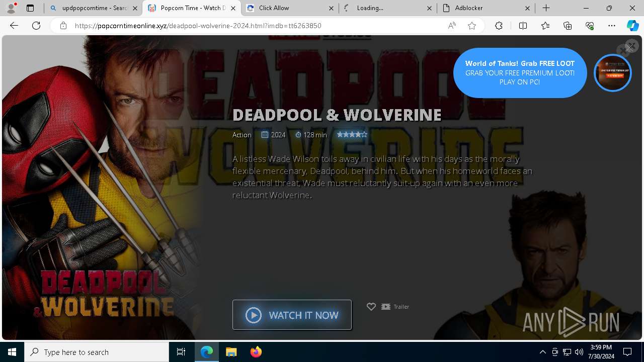Dismiss the ad notification popup

click(631, 46)
